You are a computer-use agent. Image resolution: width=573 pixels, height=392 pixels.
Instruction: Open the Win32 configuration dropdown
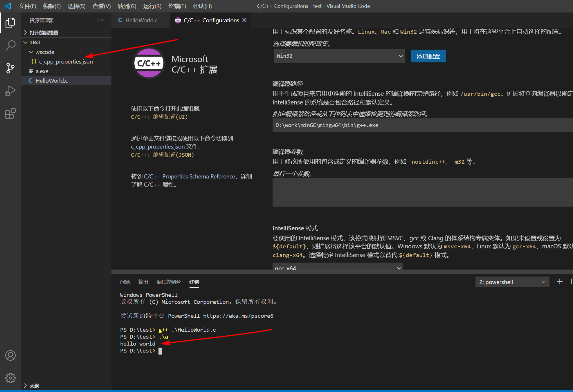pyautogui.click(x=339, y=56)
